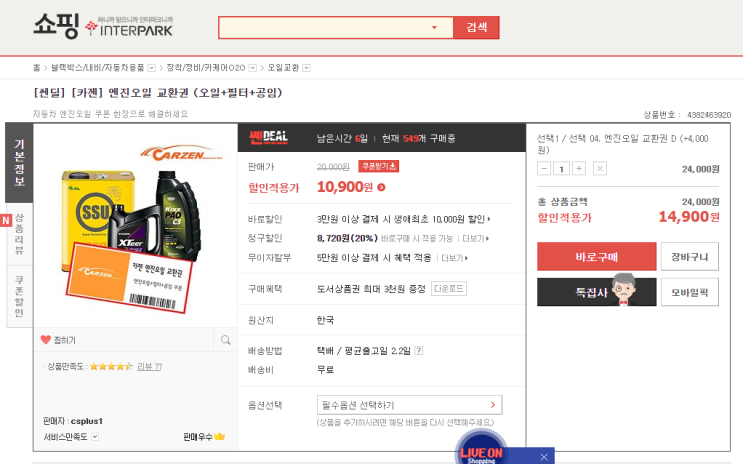Screen dimensions: 743x464
Task: Click the engine oil product image
Action: click(135, 227)
